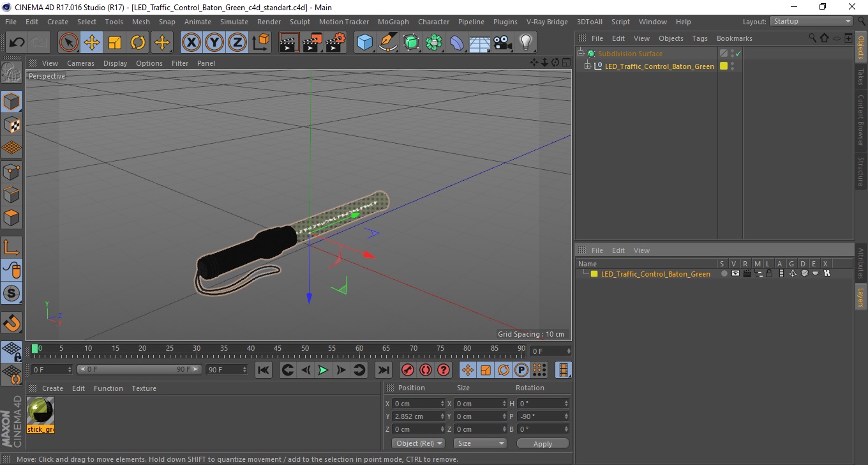Toggle X axis lock

191,43
